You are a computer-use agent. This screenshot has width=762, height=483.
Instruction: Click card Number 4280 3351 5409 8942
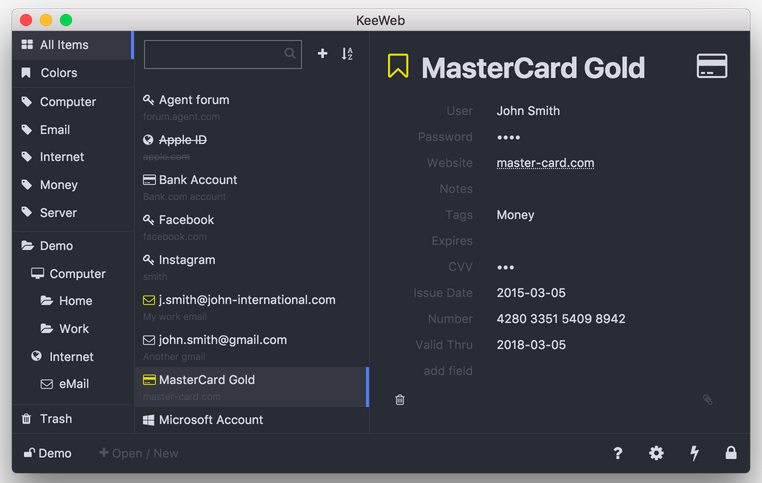click(x=561, y=319)
